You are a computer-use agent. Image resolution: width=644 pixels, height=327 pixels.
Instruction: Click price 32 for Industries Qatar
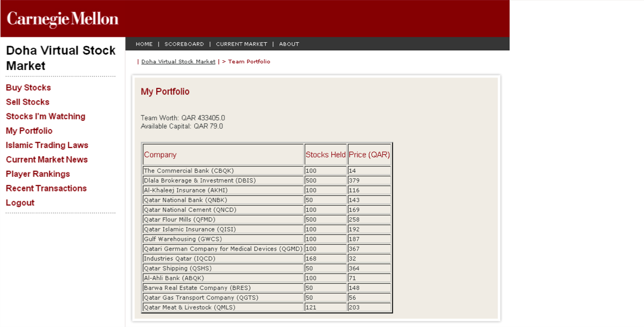pyautogui.click(x=369, y=258)
